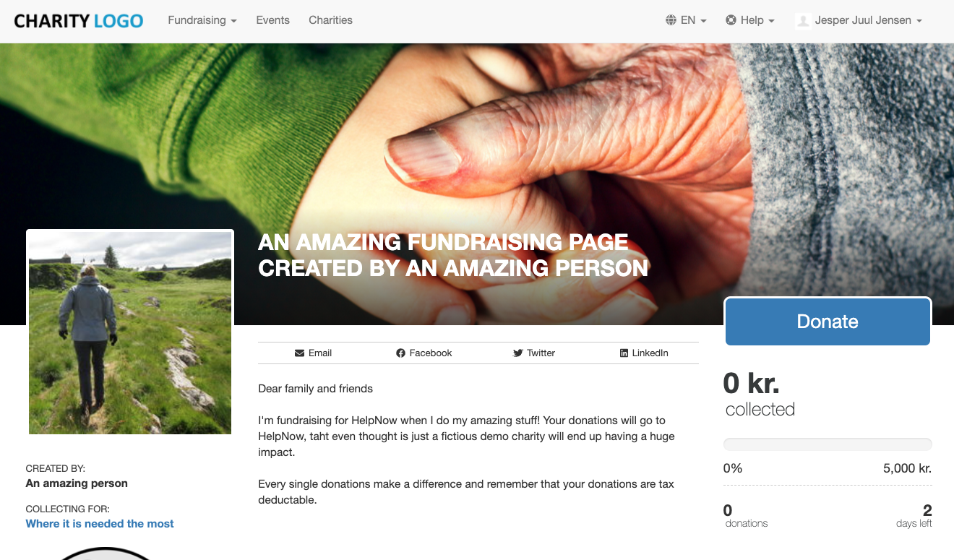
Task: Click the envelope icon next to Email
Action: [x=299, y=353]
